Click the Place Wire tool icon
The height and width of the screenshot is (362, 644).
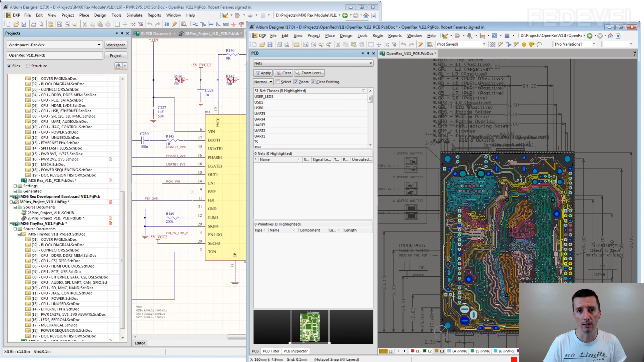click(x=195, y=24)
